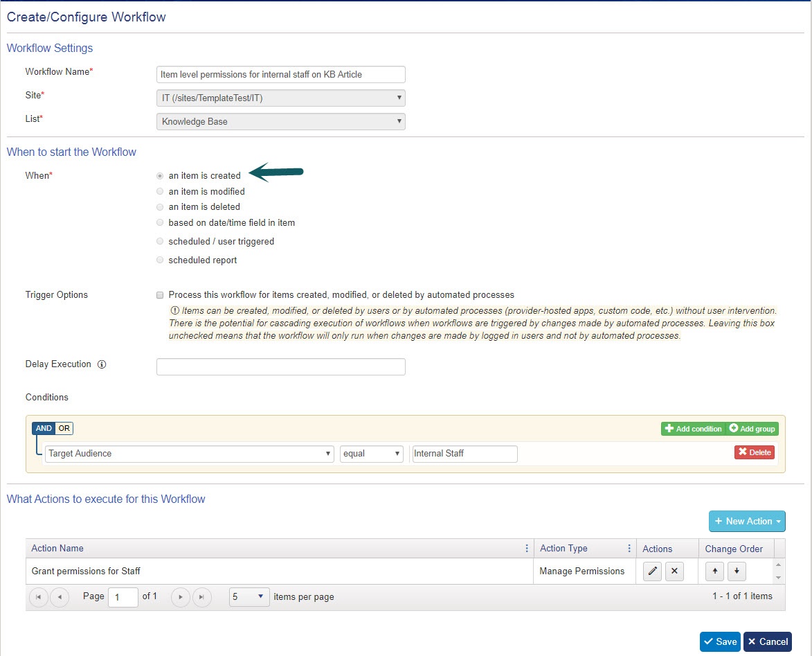This screenshot has height=656, width=812.
Task: Move the action down in order
Action: (737, 571)
